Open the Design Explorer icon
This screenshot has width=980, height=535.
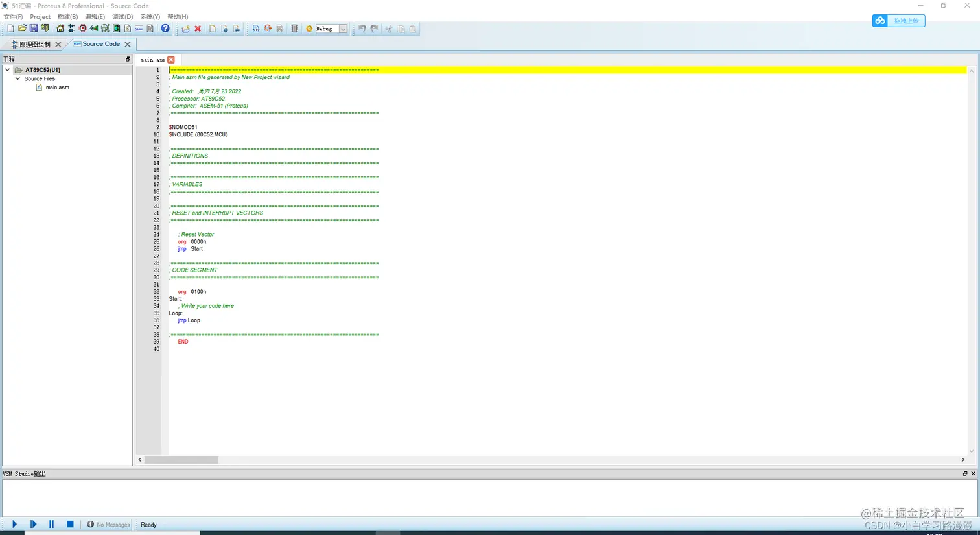[x=117, y=29]
